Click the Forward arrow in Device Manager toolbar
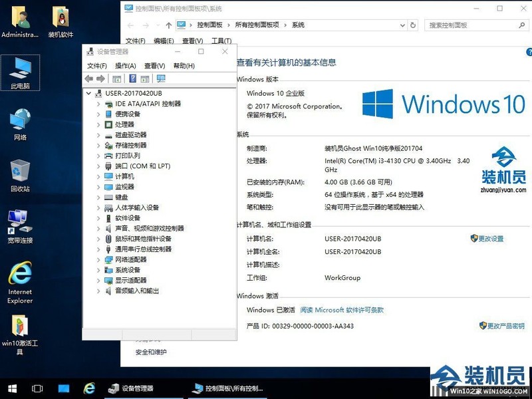This screenshot has width=532, height=399. tap(101, 78)
